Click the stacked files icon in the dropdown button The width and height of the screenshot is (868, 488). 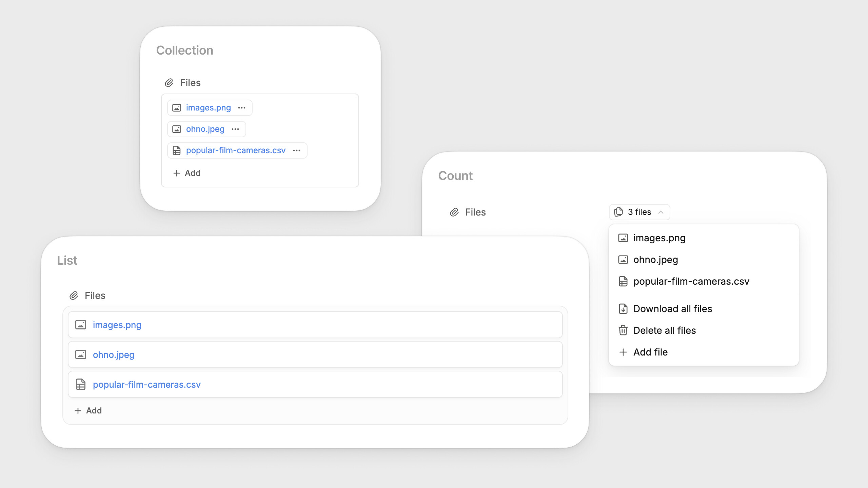pyautogui.click(x=618, y=212)
